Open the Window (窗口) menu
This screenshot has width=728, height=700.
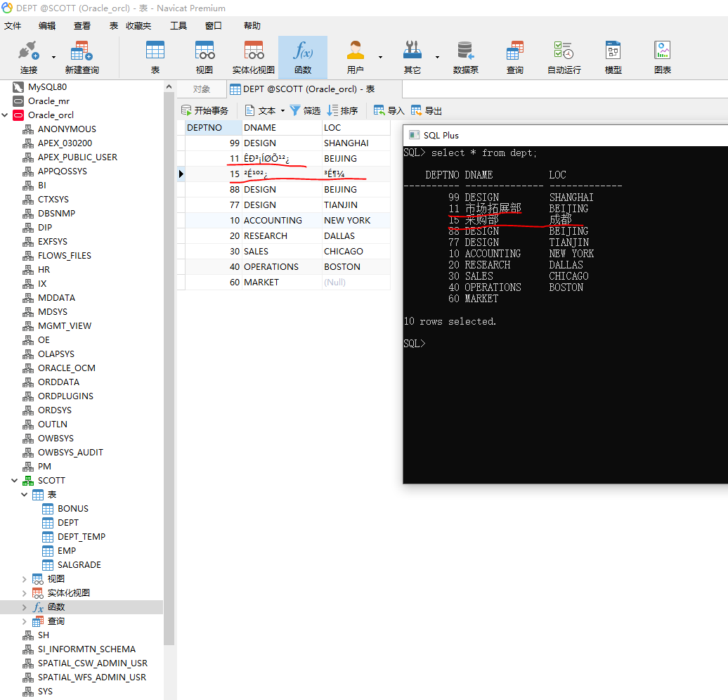214,25
